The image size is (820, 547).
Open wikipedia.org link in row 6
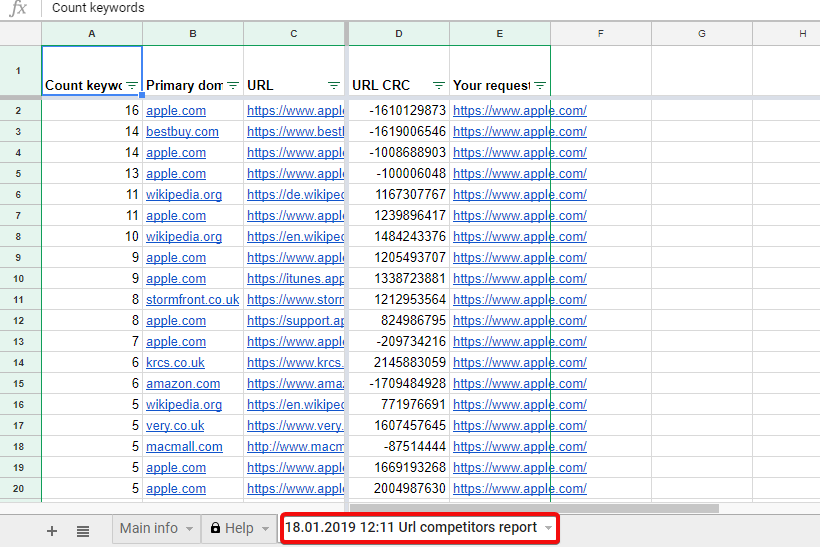point(184,195)
